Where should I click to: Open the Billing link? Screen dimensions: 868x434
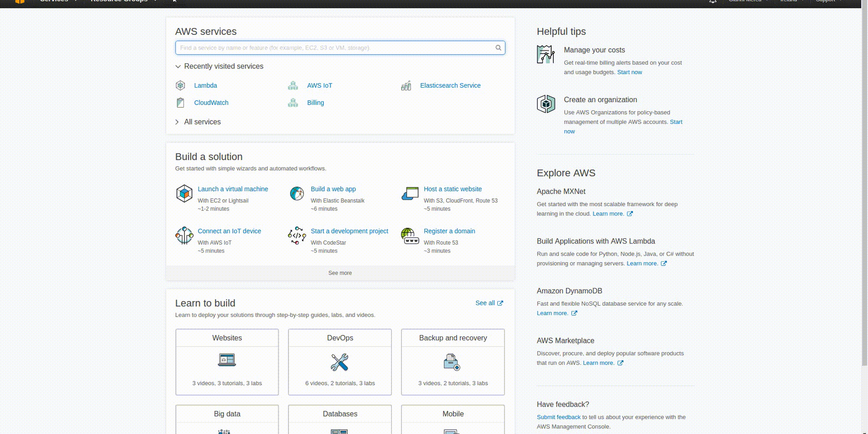(316, 103)
